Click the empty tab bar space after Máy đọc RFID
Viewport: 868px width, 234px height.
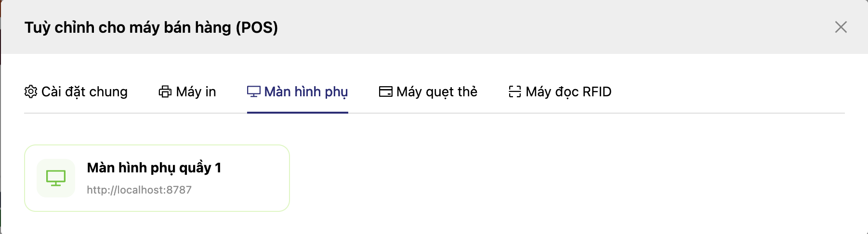click(723, 91)
